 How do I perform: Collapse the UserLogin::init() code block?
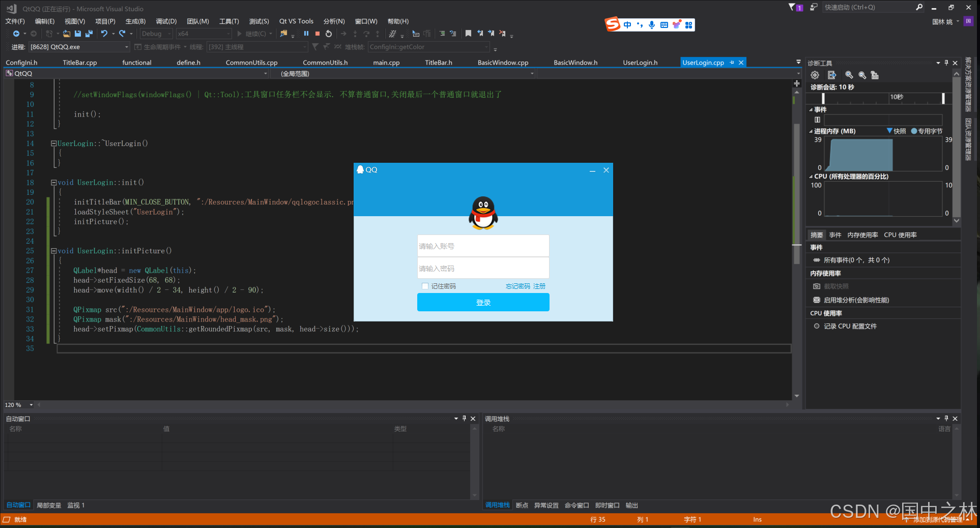pos(53,183)
